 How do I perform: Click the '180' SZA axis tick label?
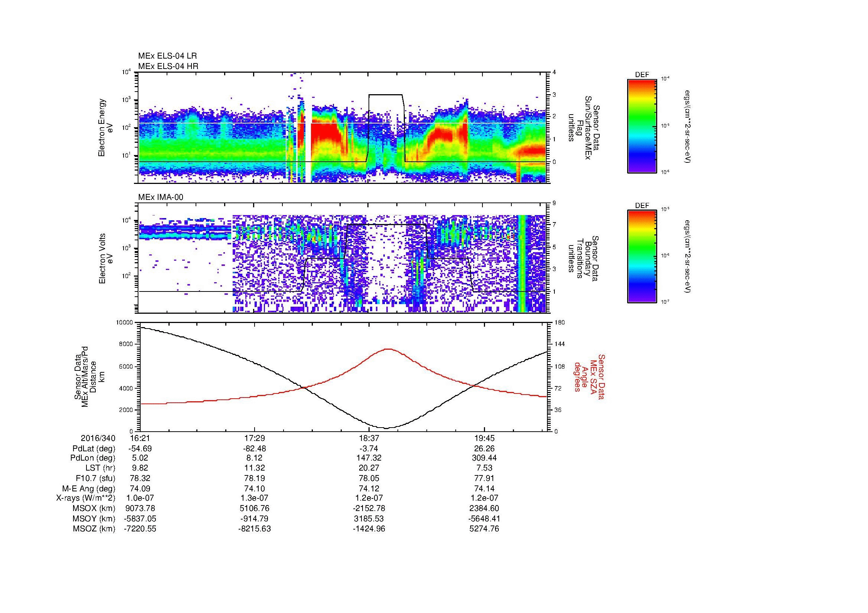point(559,323)
